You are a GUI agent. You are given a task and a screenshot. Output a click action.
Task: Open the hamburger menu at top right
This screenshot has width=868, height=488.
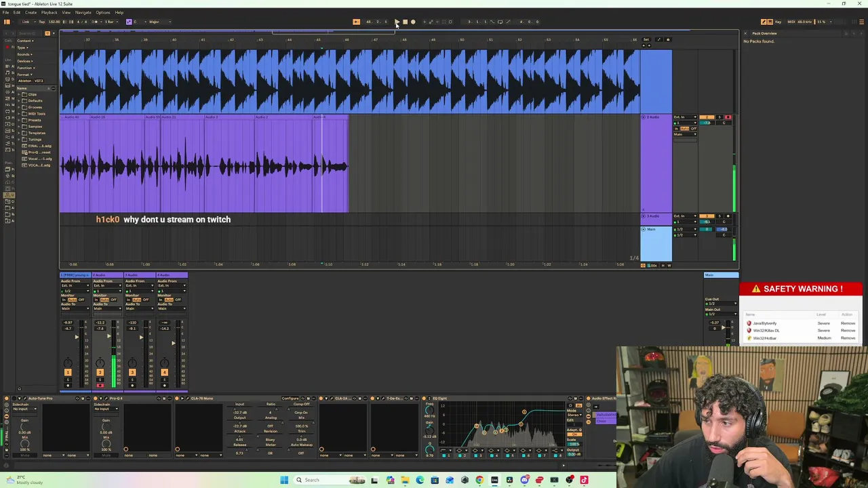(x=861, y=22)
